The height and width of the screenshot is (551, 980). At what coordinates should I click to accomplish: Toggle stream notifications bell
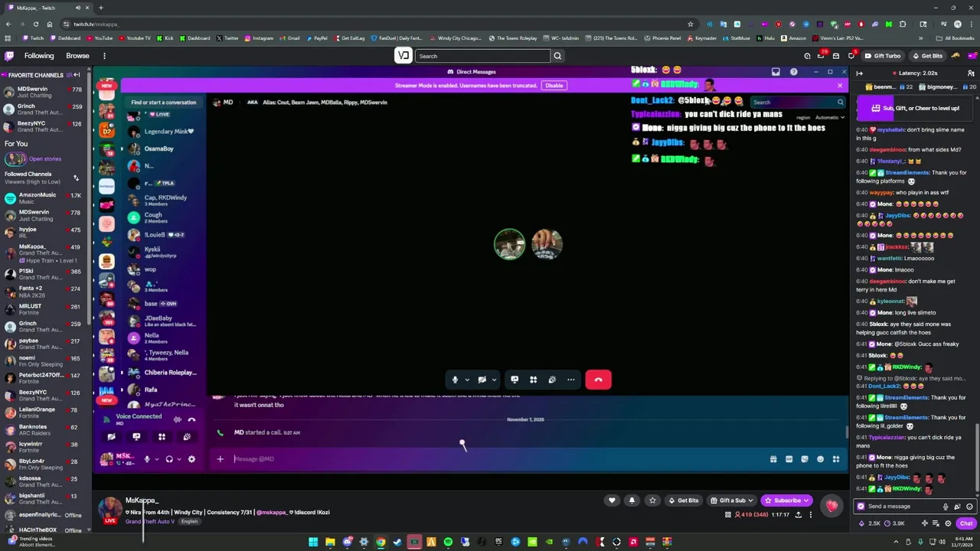(632, 500)
